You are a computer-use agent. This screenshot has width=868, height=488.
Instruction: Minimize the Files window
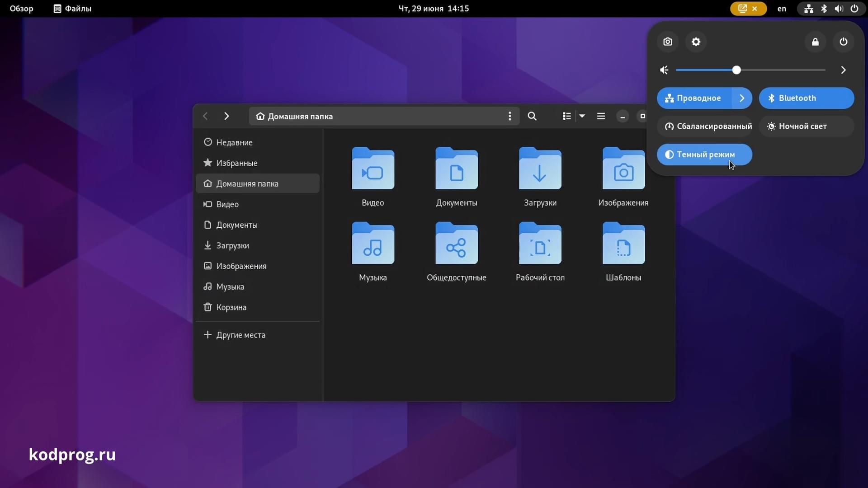pyautogui.click(x=623, y=116)
